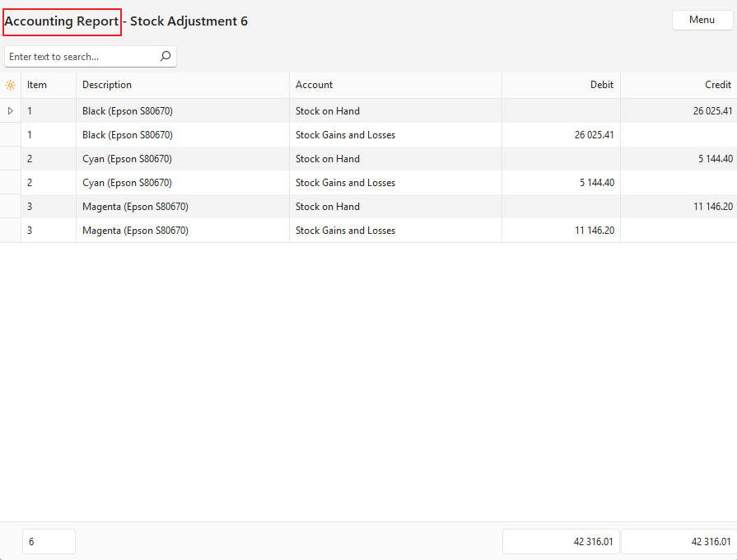737x560 pixels.
Task: Sort by the Item column header
Action: (x=37, y=85)
